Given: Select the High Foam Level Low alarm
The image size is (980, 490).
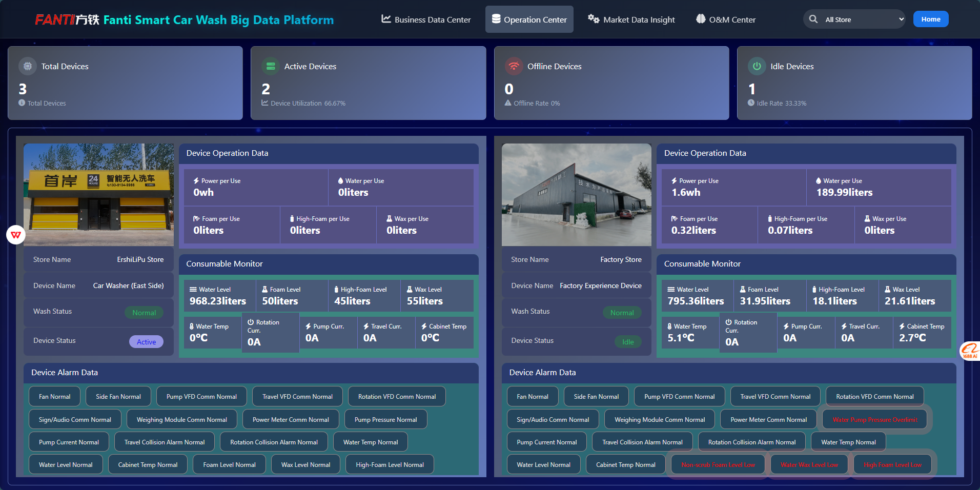Looking at the screenshot, I should click(x=892, y=465).
